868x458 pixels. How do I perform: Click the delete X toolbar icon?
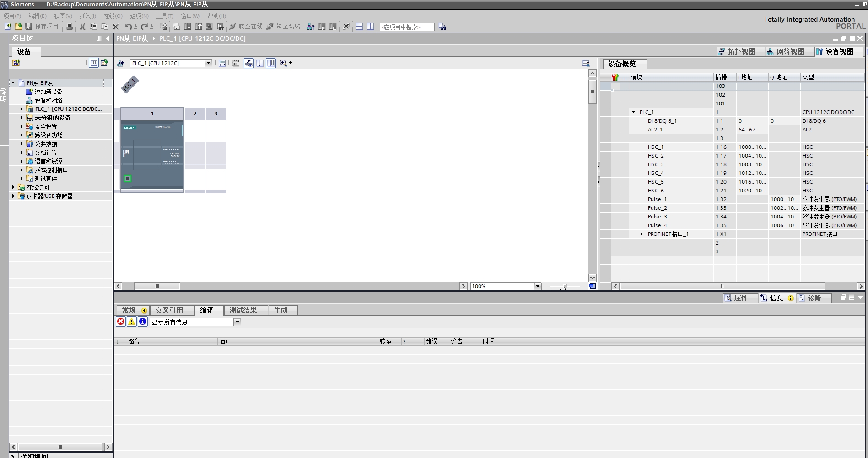pyautogui.click(x=115, y=27)
